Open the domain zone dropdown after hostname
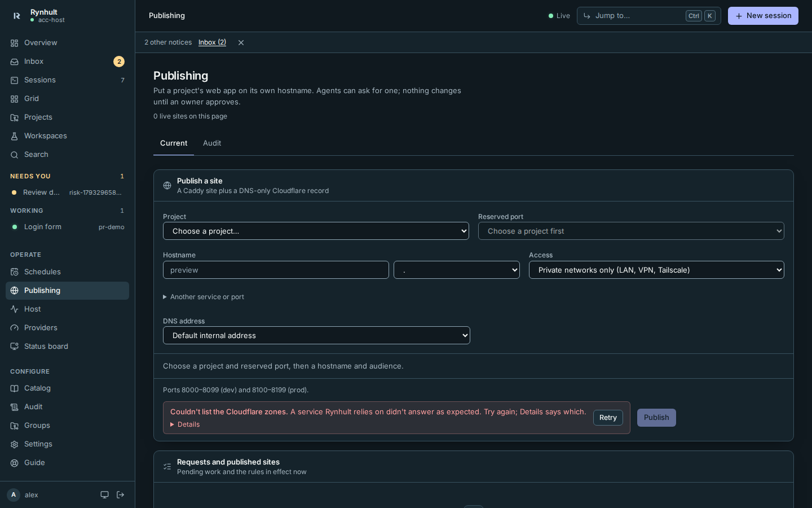 457,270
